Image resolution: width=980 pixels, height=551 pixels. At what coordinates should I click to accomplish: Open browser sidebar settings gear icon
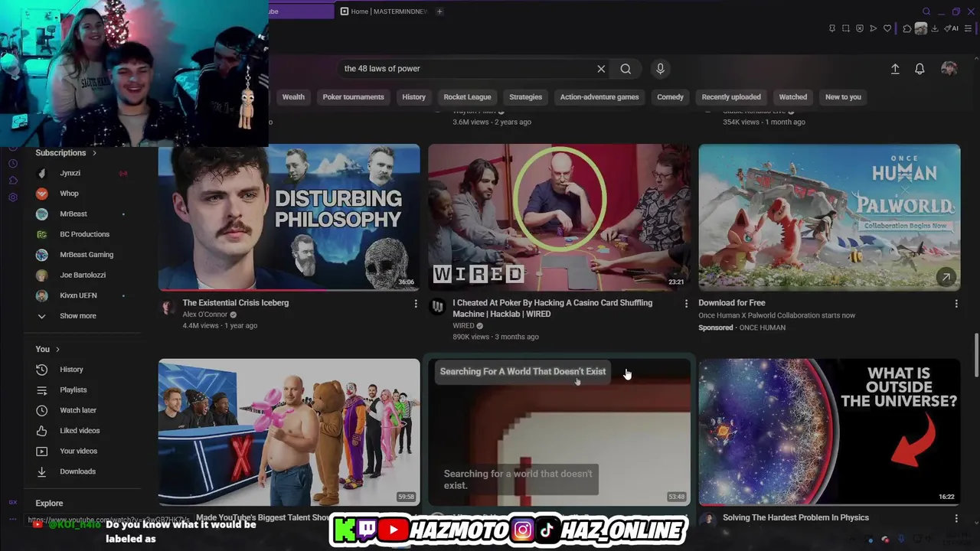[x=13, y=197]
